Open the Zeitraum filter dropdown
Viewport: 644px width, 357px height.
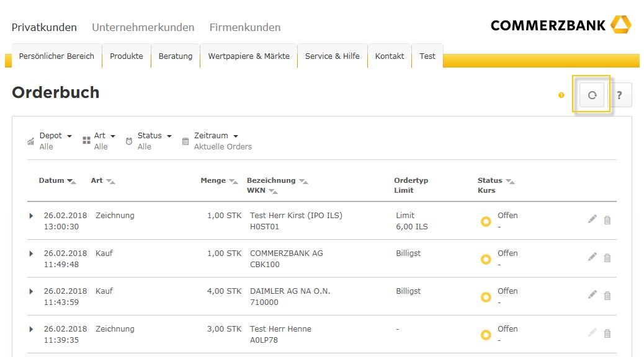(216, 136)
